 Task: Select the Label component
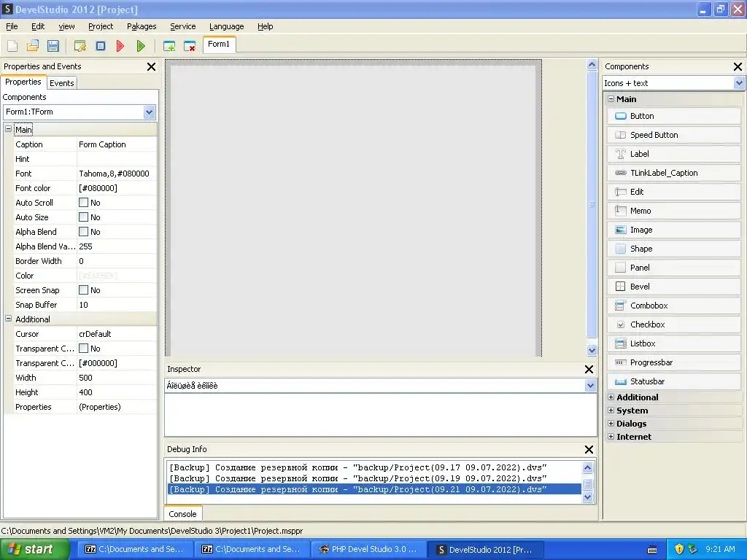pyautogui.click(x=673, y=154)
